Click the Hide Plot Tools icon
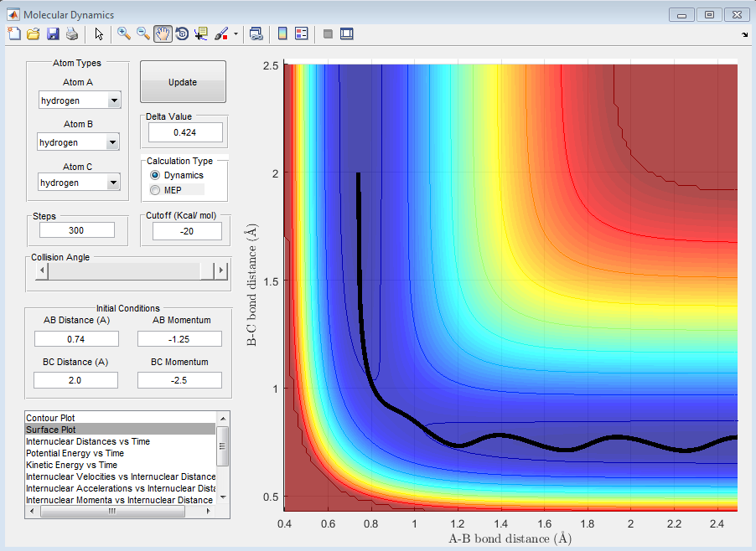The height and width of the screenshot is (551, 756). [x=328, y=33]
